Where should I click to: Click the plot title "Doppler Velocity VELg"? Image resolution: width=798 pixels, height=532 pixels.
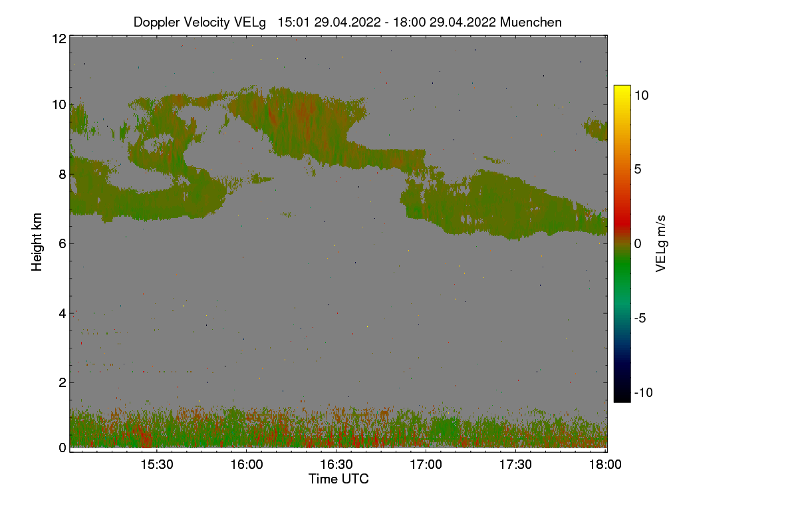[x=199, y=22]
